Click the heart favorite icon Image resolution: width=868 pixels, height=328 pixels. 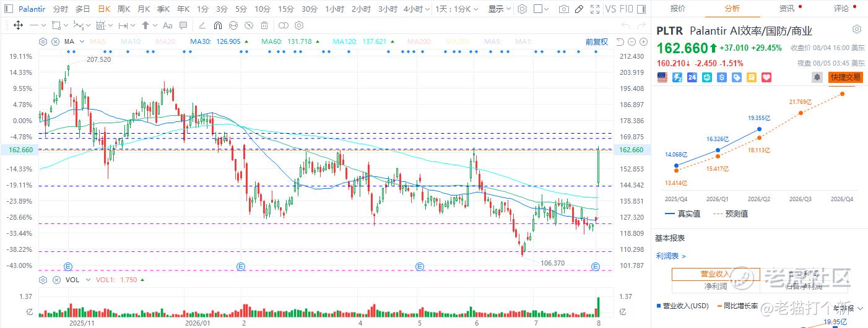tap(766, 77)
